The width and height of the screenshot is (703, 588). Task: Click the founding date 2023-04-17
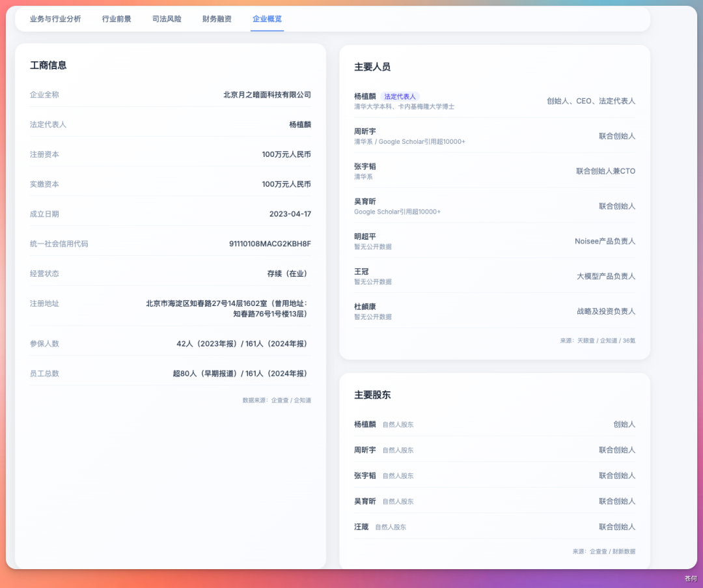(x=290, y=214)
